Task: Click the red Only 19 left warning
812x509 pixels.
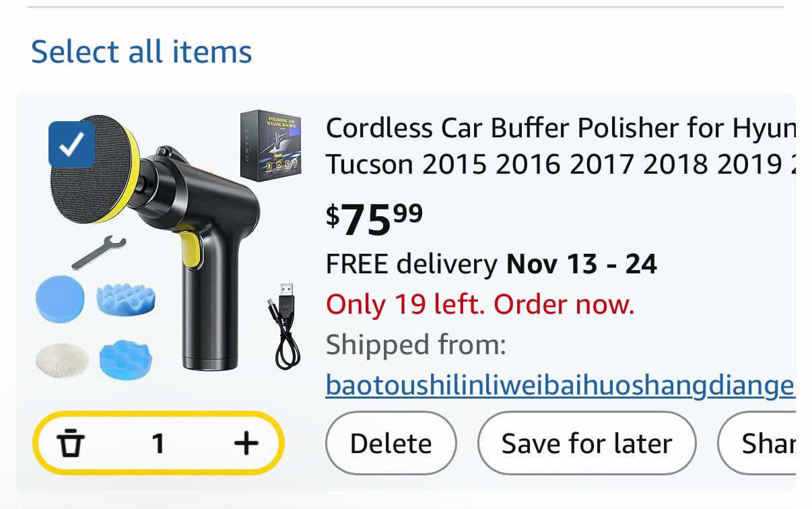Action: [x=480, y=304]
